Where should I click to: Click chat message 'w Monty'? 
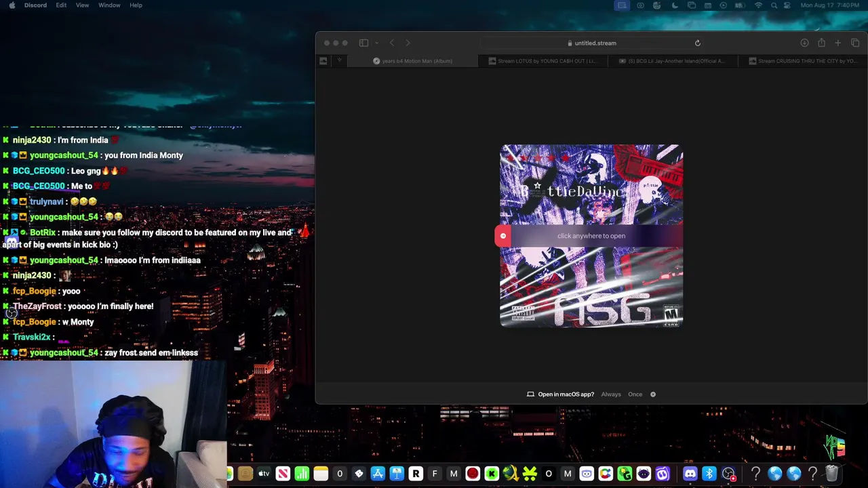click(x=79, y=322)
